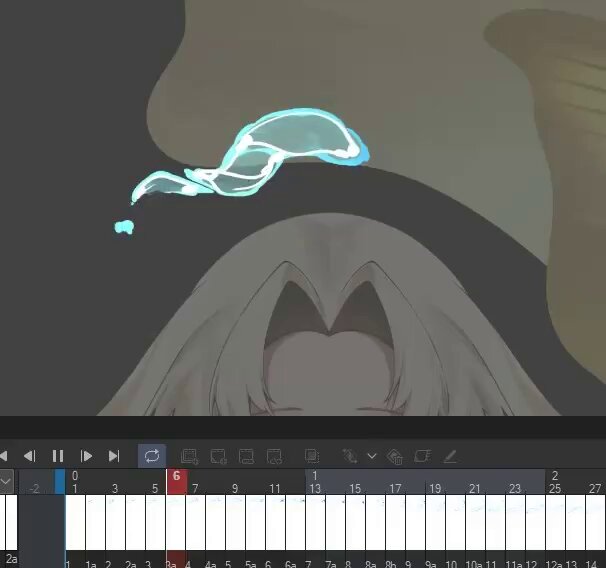
Task: Click frame -2 on the timeline ruler
Action: (34, 489)
